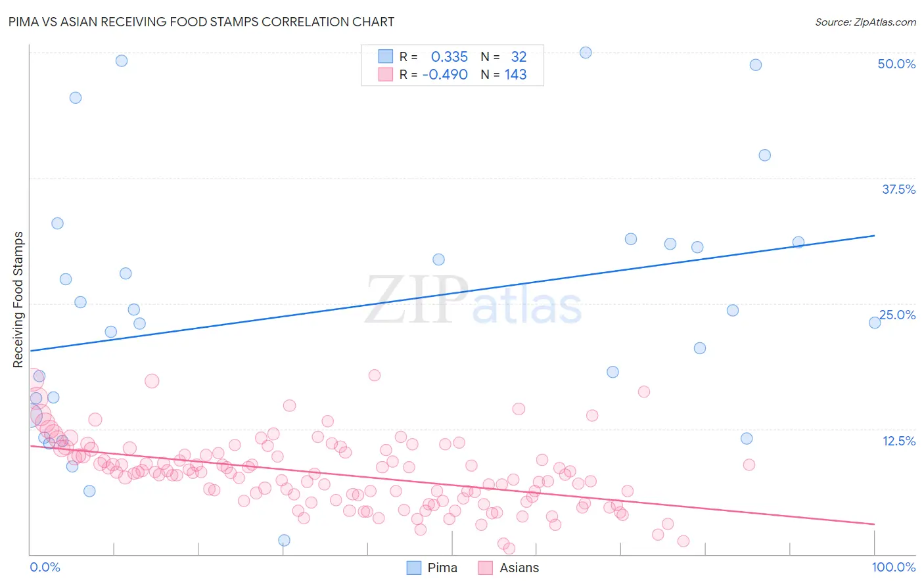The height and width of the screenshot is (586, 924).
Task: Click the ZipAtlas.com source link
Action: [x=865, y=22]
